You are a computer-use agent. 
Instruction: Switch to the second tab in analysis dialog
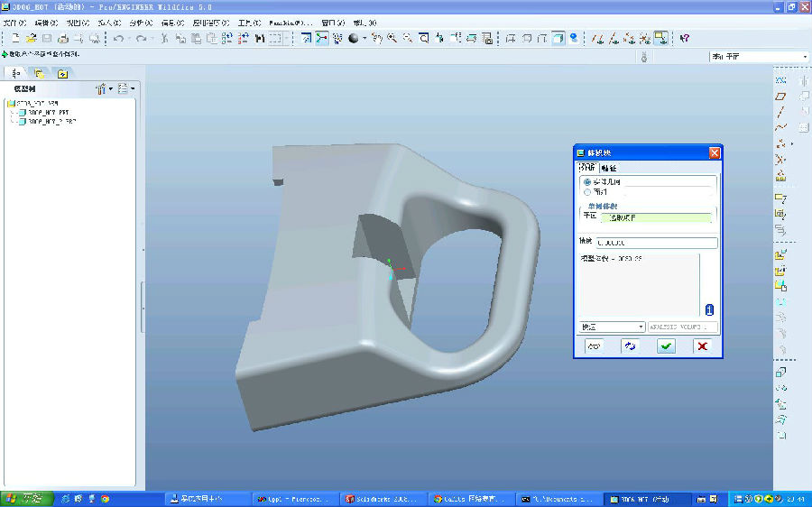[609, 168]
